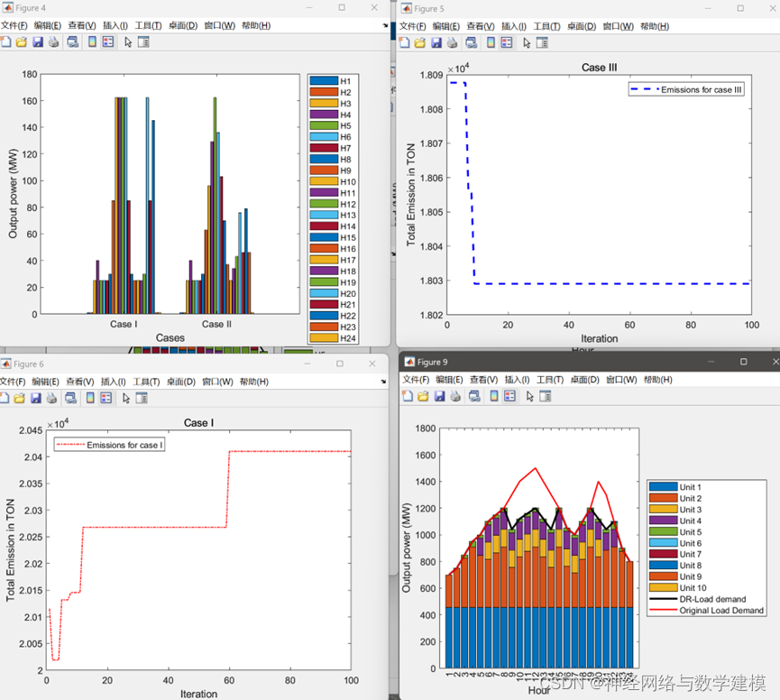
Task: Open 文件(F) menu in Figure 4
Action: tap(14, 25)
